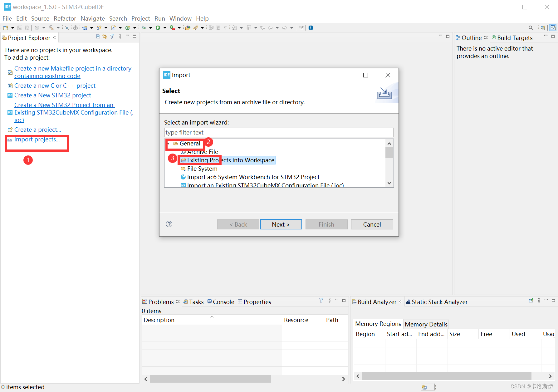
Task: Click the Open Perspective icon
Action: [x=543, y=28]
